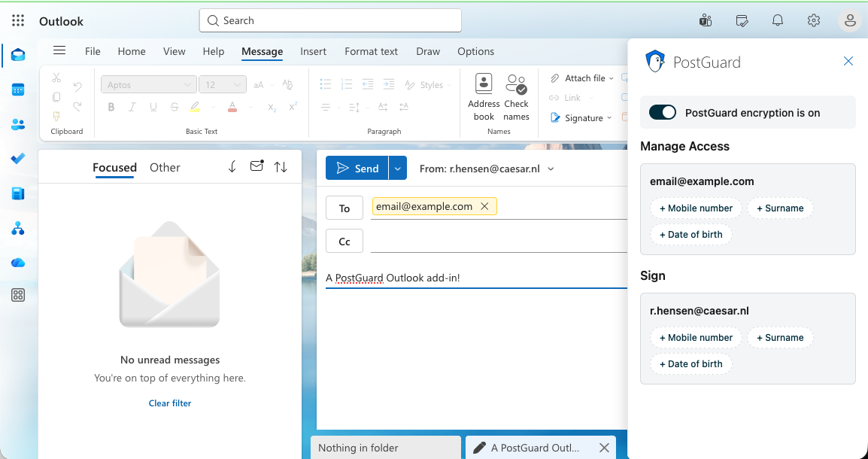Switch to the Home ribbon tab

pyautogui.click(x=132, y=51)
